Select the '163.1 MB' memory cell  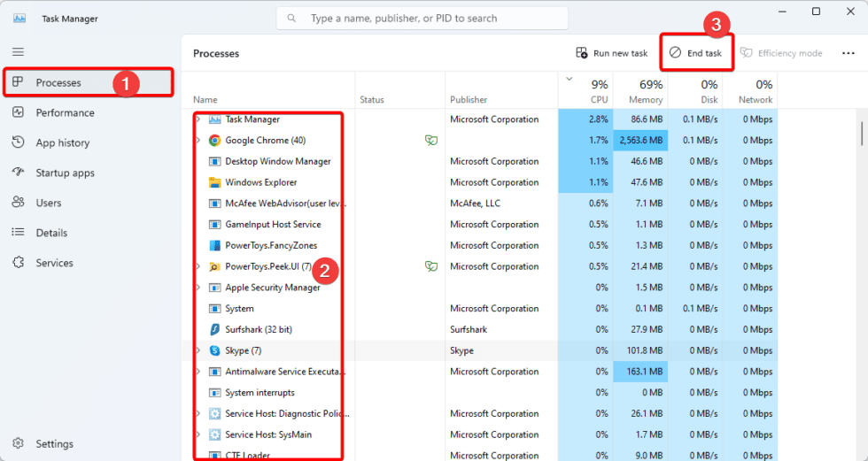(x=640, y=372)
